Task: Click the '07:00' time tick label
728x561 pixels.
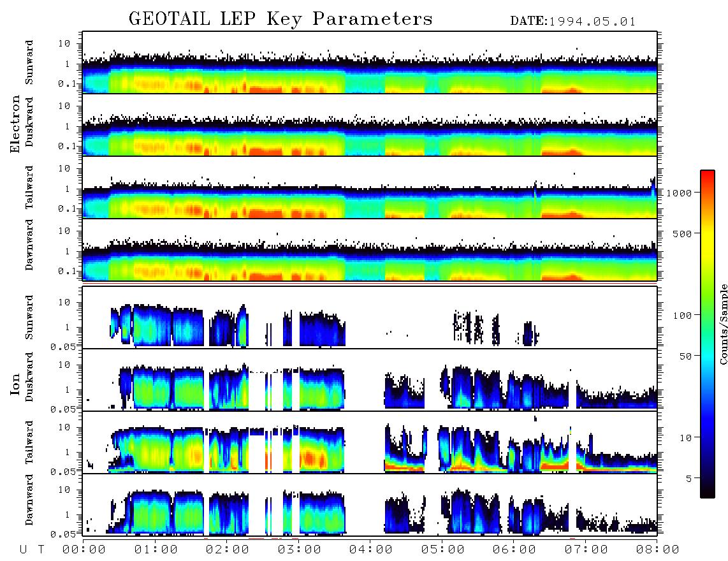Action: tap(586, 550)
